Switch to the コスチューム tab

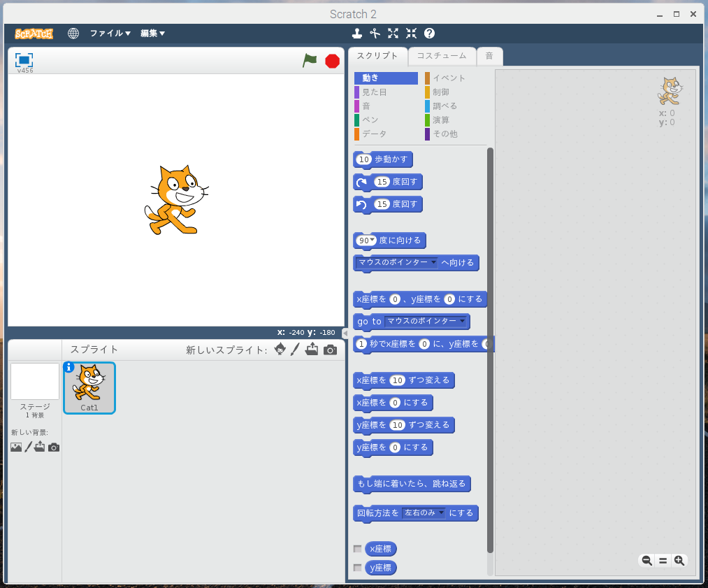[x=442, y=56]
